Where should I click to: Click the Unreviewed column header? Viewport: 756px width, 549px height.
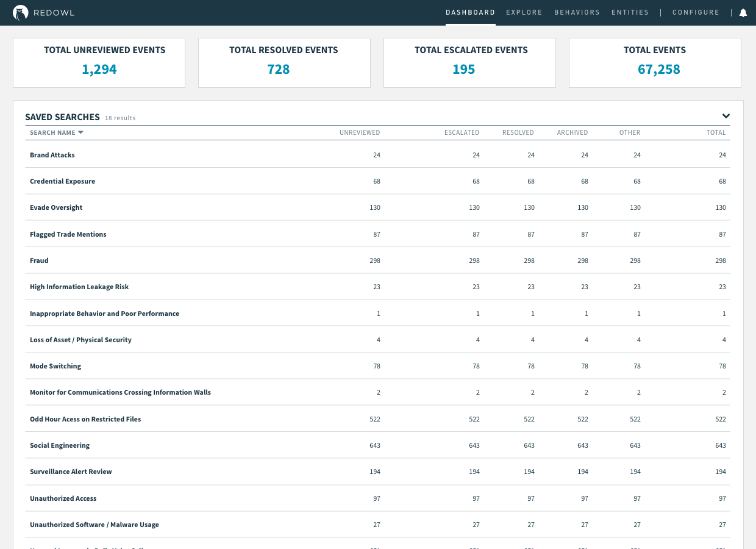(360, 132)
